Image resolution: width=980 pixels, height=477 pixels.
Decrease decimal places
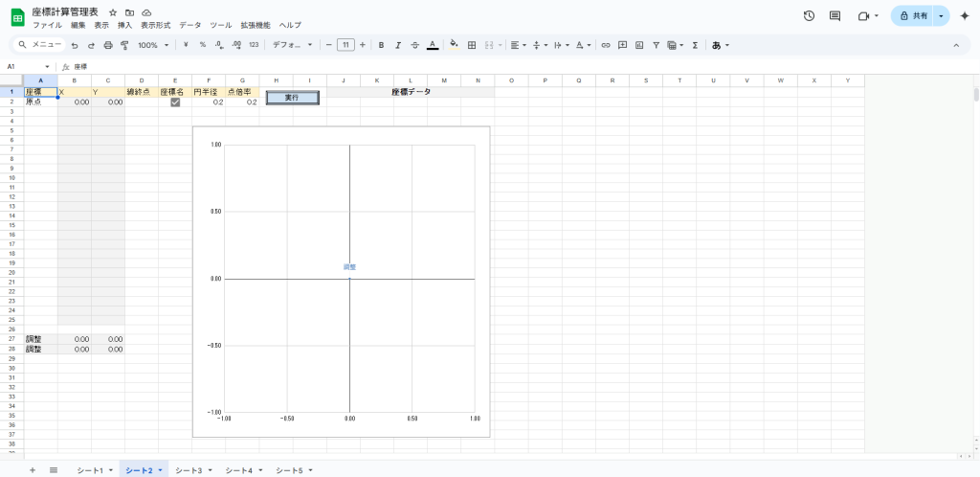coord(219,45)
